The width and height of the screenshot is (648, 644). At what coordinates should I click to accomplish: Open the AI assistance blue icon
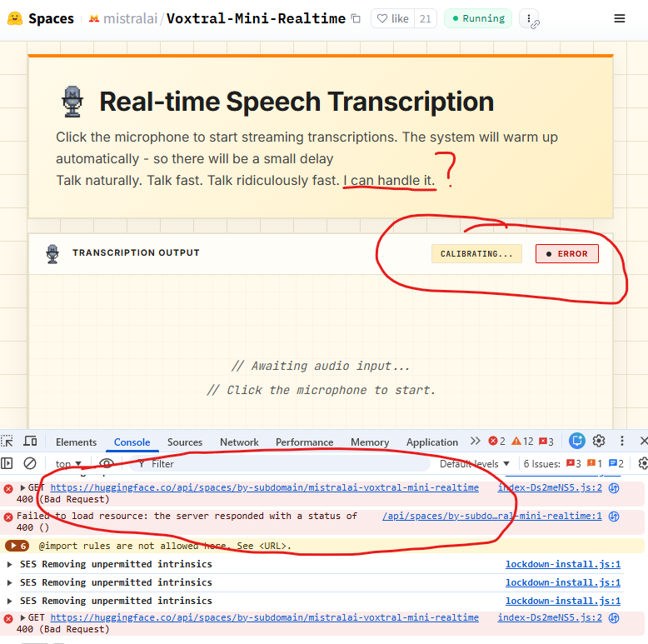(x=577, y=441)
